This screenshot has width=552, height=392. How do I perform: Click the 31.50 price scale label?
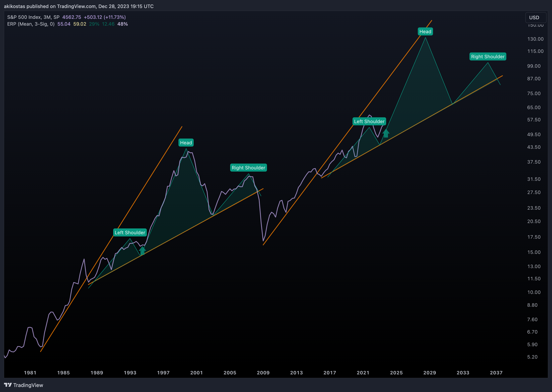(534, 179)
